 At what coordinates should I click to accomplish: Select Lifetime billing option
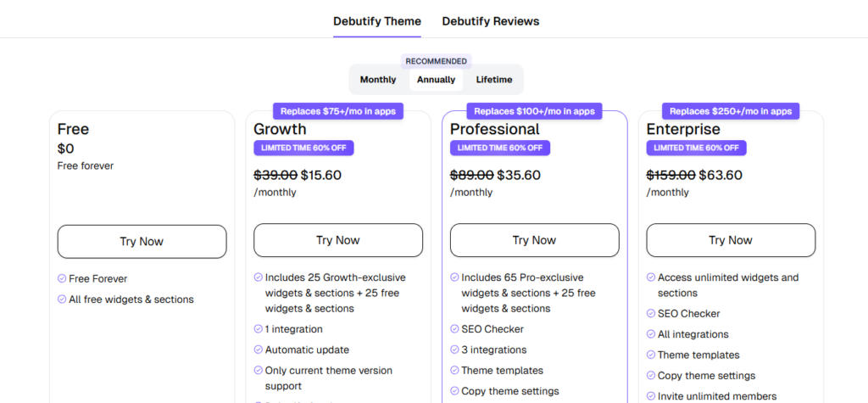[x=494, y=80]
